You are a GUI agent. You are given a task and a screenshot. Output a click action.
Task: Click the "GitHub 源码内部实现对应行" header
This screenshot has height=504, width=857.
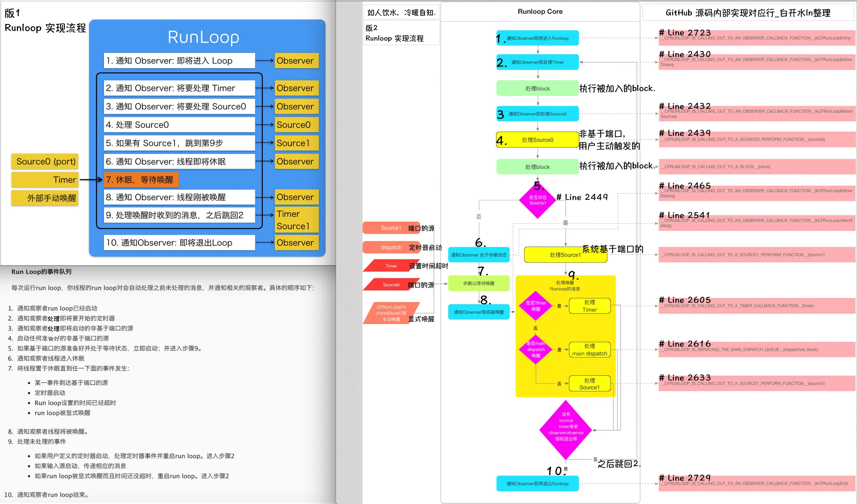(x=748, y=13)
